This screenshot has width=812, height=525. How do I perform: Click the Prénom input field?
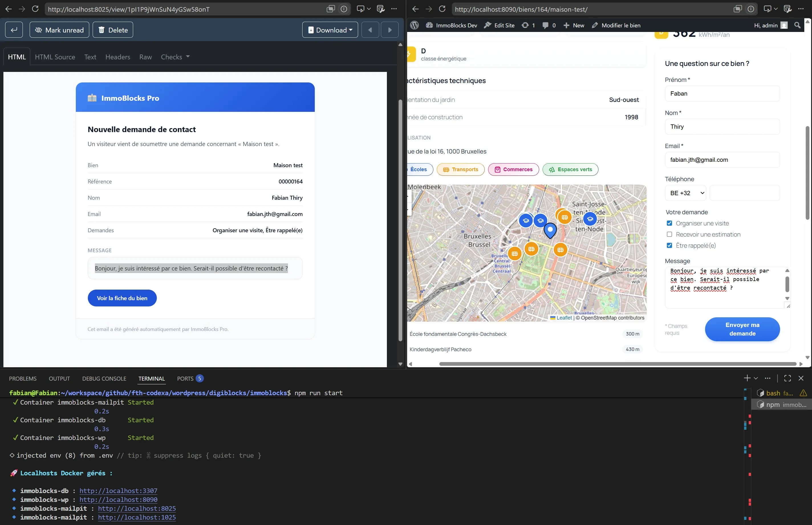(x=722, y=93)
